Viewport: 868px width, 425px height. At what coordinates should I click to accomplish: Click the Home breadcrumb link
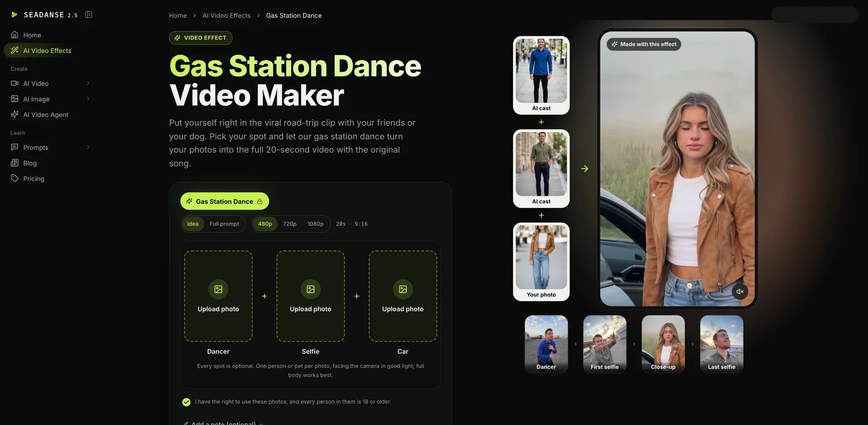(x=178, y=15)
